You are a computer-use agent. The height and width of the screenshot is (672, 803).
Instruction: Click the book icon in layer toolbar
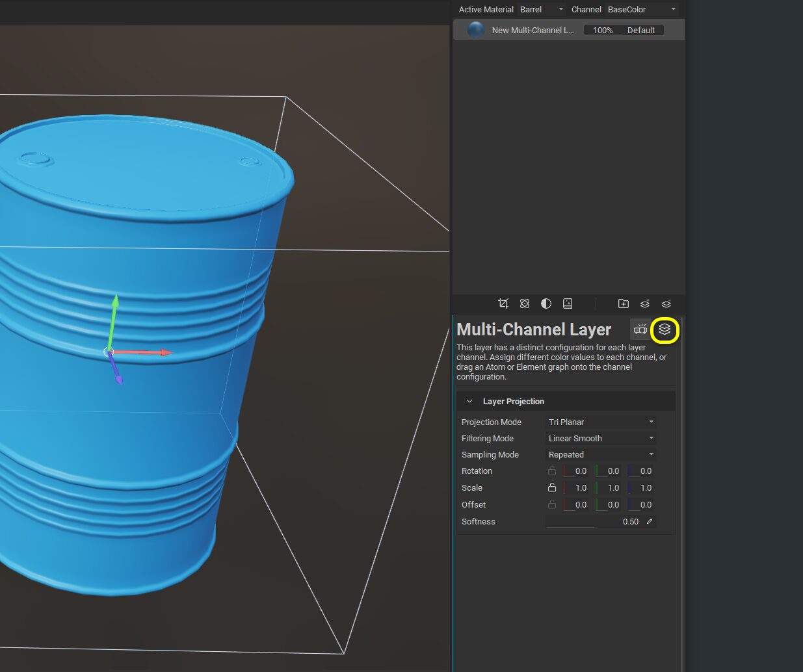(x=568, y=304)
